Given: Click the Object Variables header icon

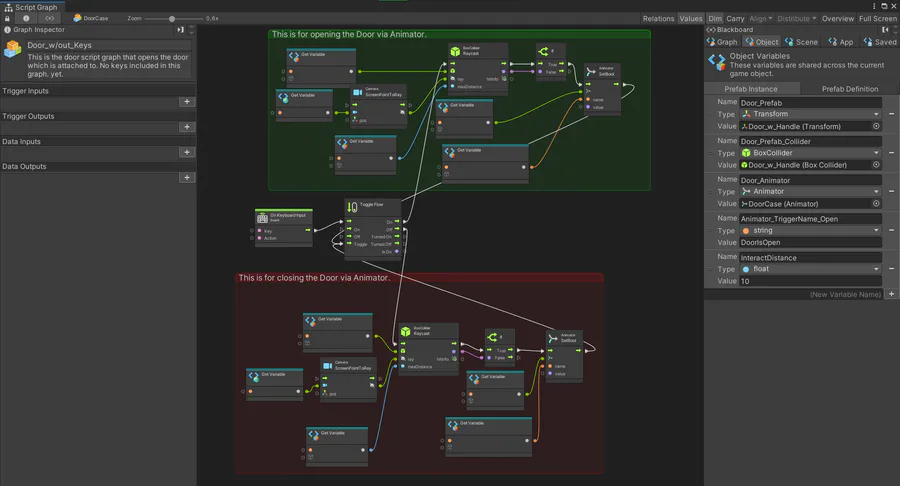Looking at the screenshot, I should [x=716, y=62].
